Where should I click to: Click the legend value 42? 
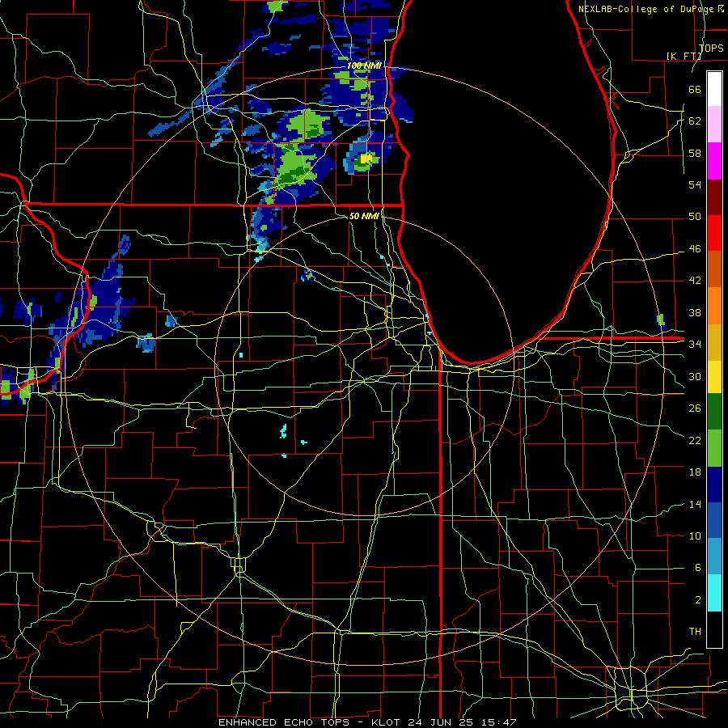(695, 281)
